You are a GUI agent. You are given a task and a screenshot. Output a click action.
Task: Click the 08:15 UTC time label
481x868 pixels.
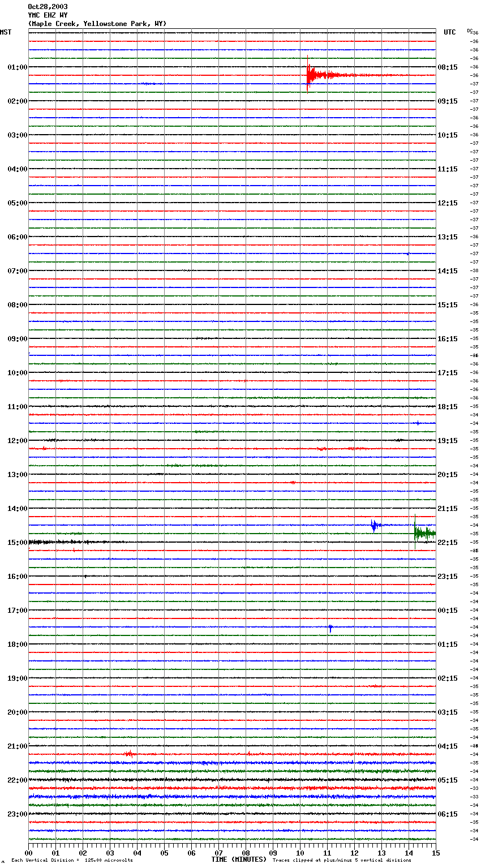click(448, 67)
